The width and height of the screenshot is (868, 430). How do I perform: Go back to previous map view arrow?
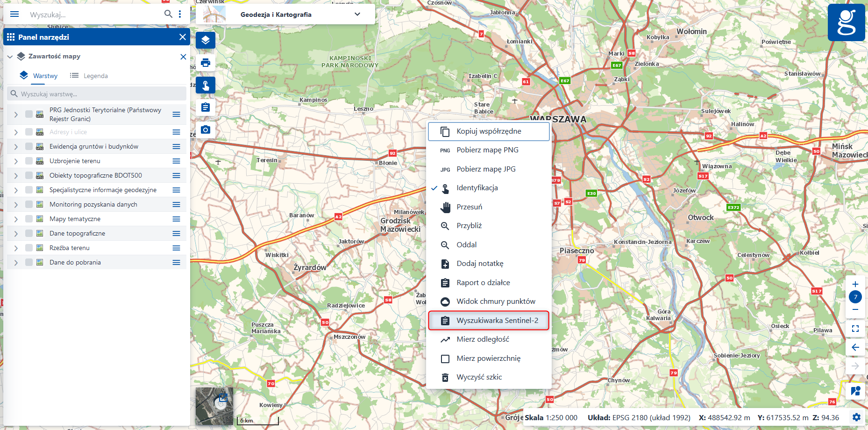click(855, 347)
